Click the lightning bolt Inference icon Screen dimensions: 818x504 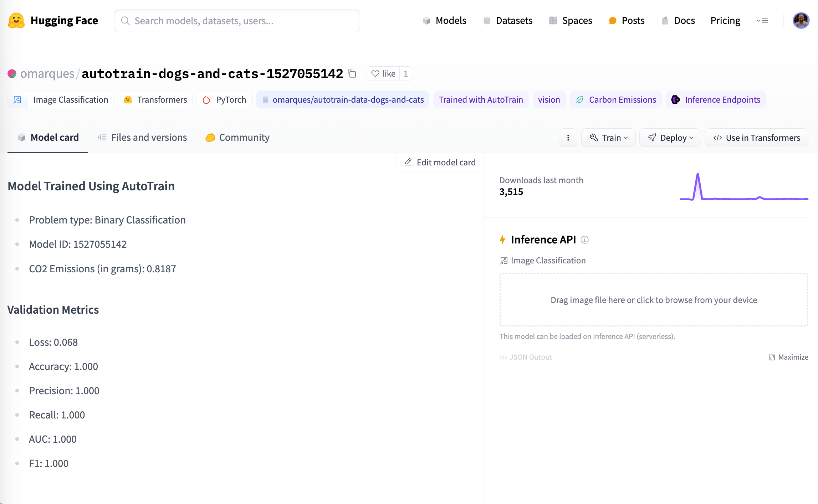(502, 240)
